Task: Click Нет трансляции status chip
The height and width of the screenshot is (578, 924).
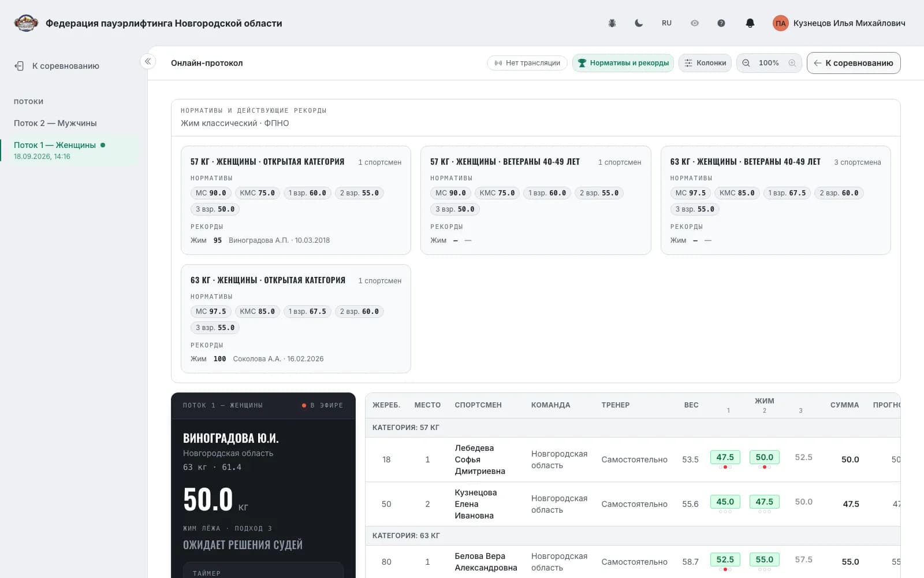Action: [x=527, y=63]
